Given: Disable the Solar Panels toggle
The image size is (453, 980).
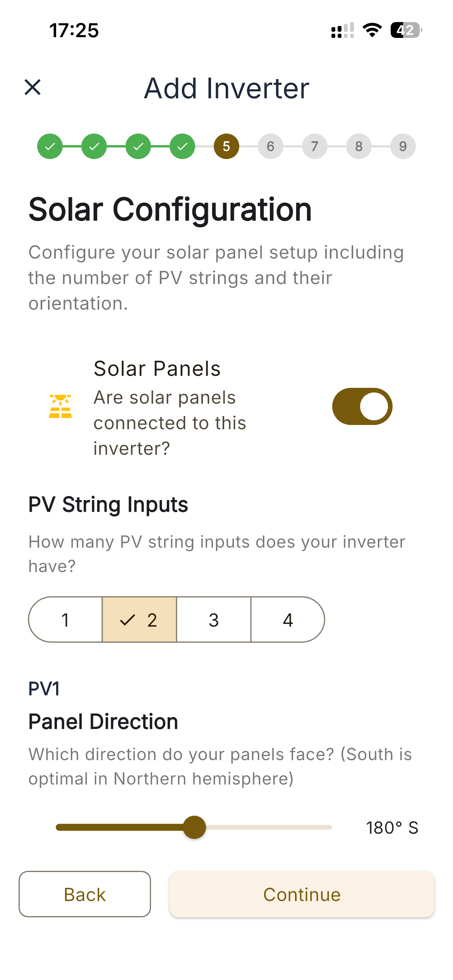Looking at the screenshot, I should (x=362, y=406).
